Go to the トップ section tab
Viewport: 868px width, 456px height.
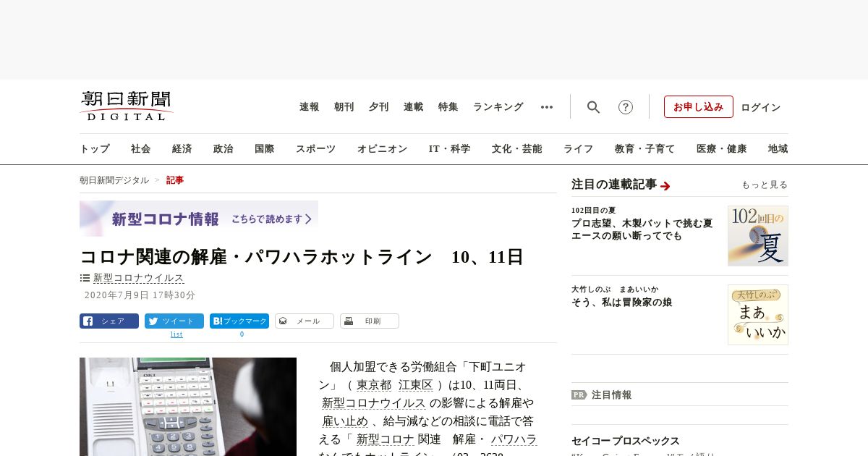95,149
